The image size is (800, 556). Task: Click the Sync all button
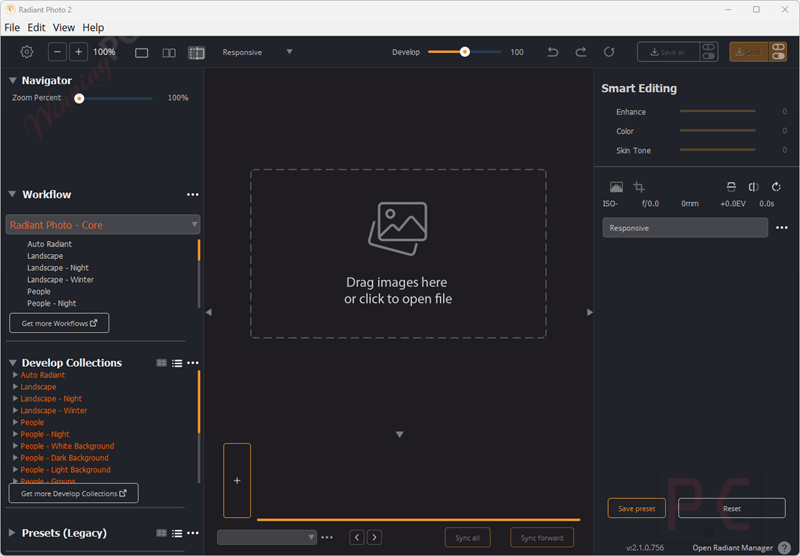[467, 538]
